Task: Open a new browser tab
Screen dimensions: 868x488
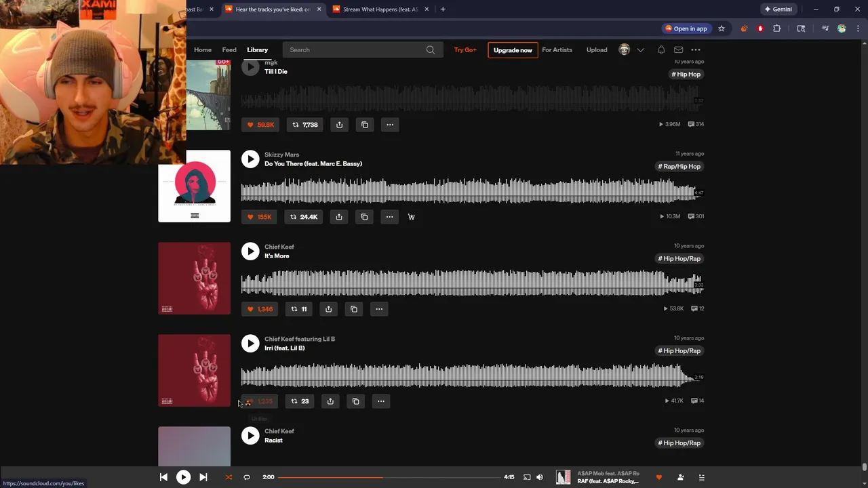Action: tap(443, 9)
